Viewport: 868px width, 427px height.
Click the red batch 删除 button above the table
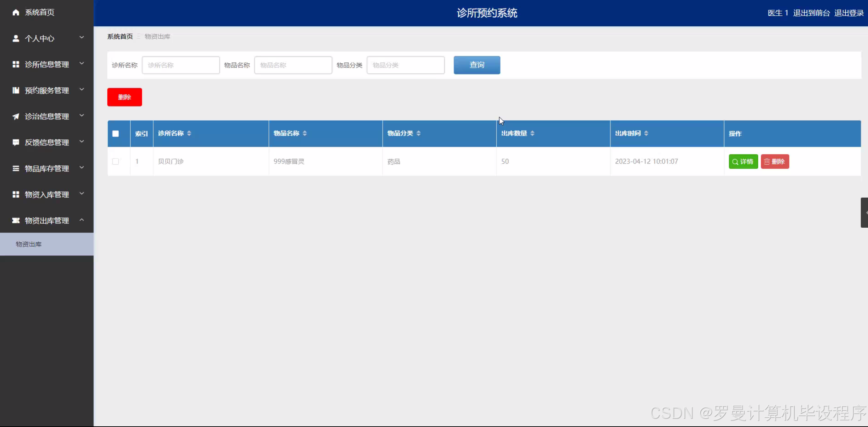point(124,97)
